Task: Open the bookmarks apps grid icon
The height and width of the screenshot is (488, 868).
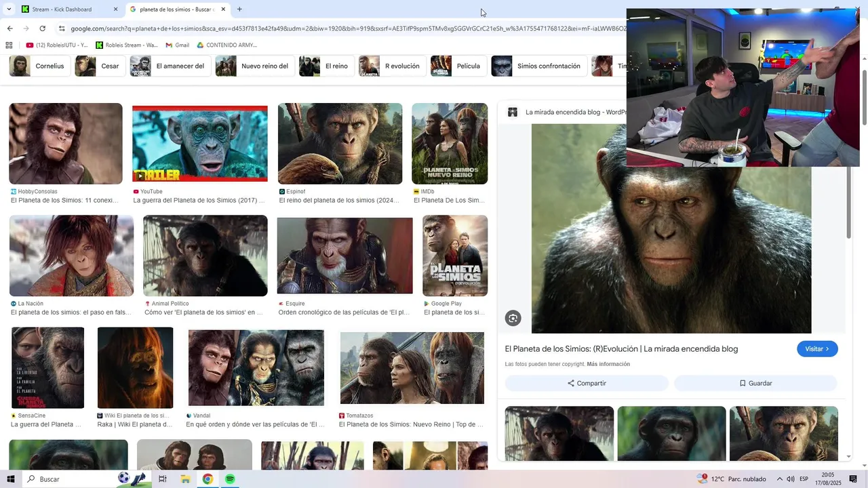Action: click(9, 45)
